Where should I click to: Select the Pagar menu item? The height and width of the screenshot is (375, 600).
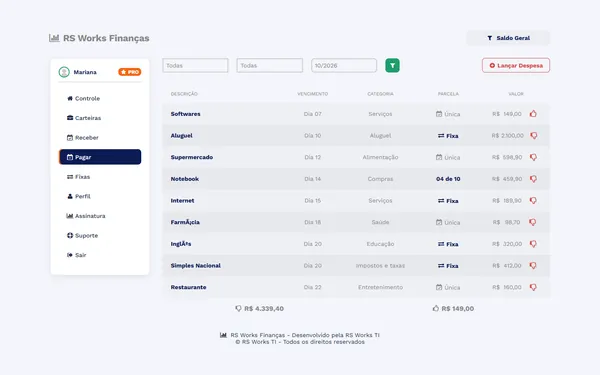100,157
